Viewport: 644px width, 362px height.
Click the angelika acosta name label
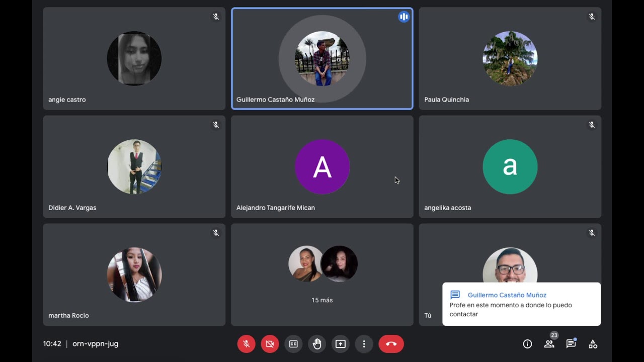(448, 208)
